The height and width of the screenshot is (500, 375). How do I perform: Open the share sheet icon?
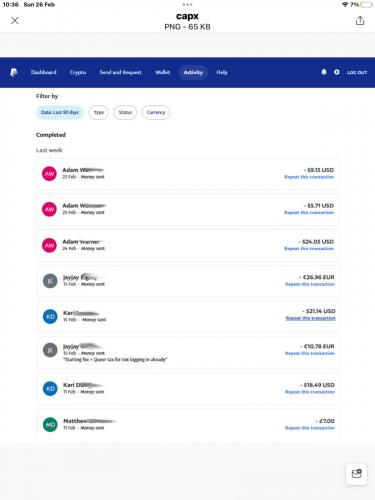(360, 21)
